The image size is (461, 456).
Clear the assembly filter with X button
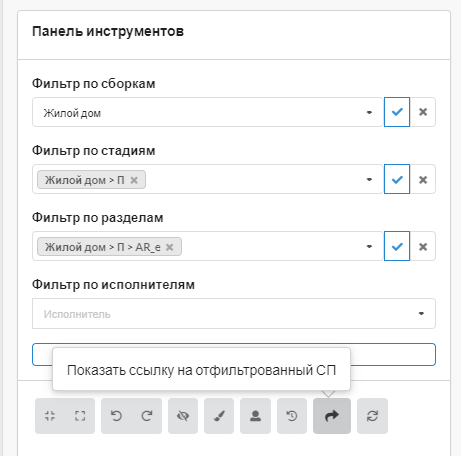pyautogui.click(x=423, y=112)
